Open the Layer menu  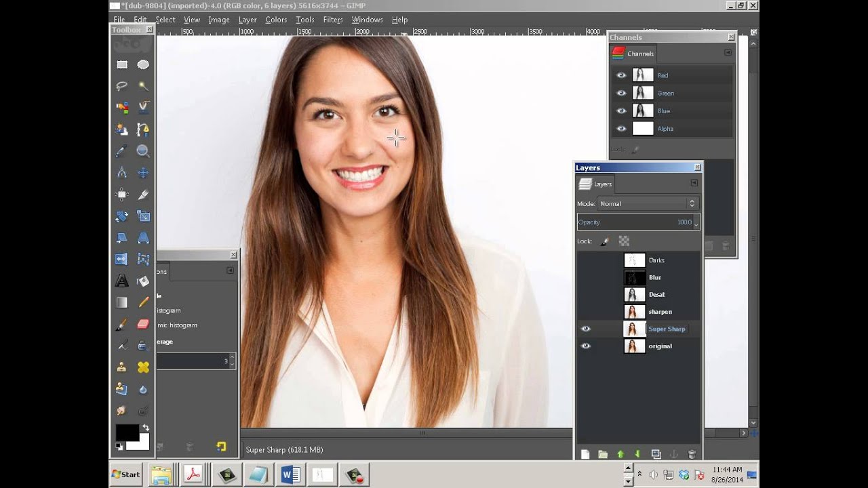click(248, 20)
